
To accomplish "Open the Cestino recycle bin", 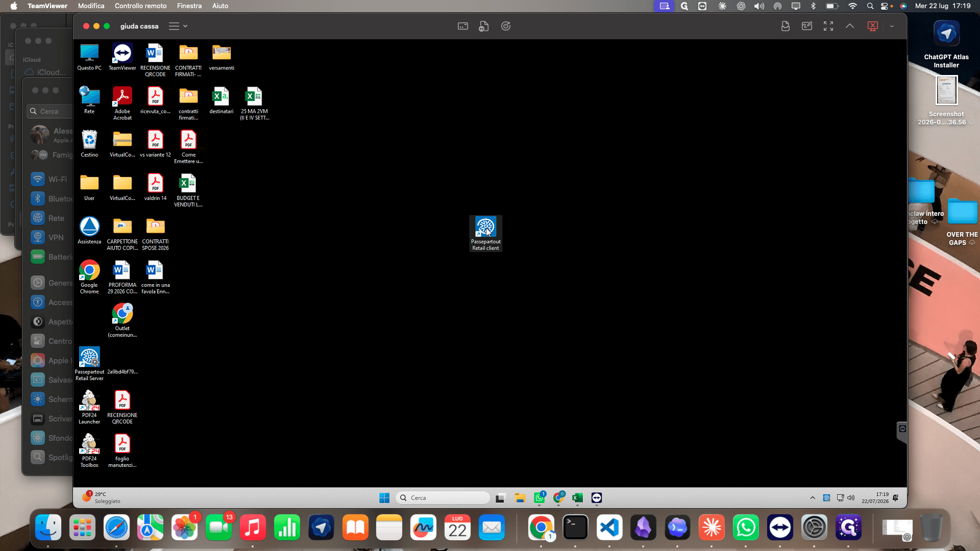I will click(89, 144).
